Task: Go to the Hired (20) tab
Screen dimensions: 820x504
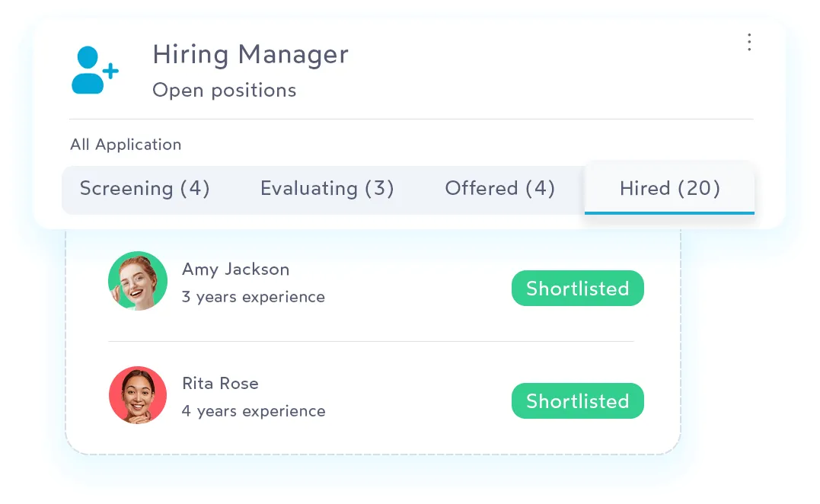Action: click(669, 189)
